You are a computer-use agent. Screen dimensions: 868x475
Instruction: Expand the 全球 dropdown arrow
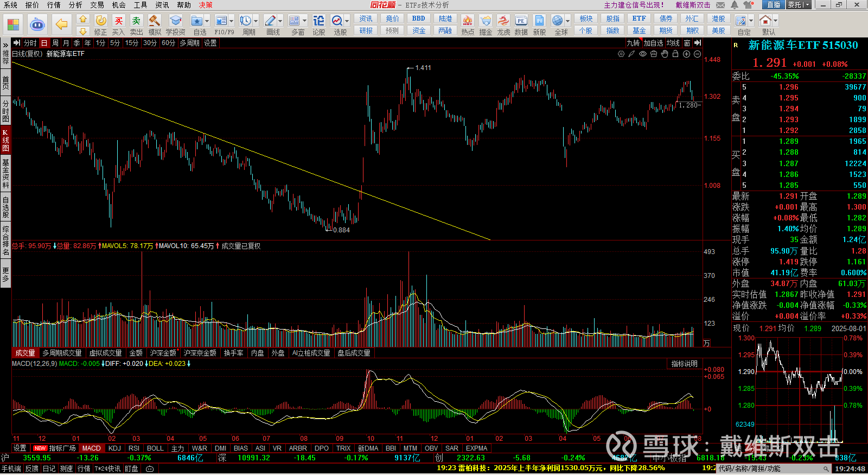568,21
